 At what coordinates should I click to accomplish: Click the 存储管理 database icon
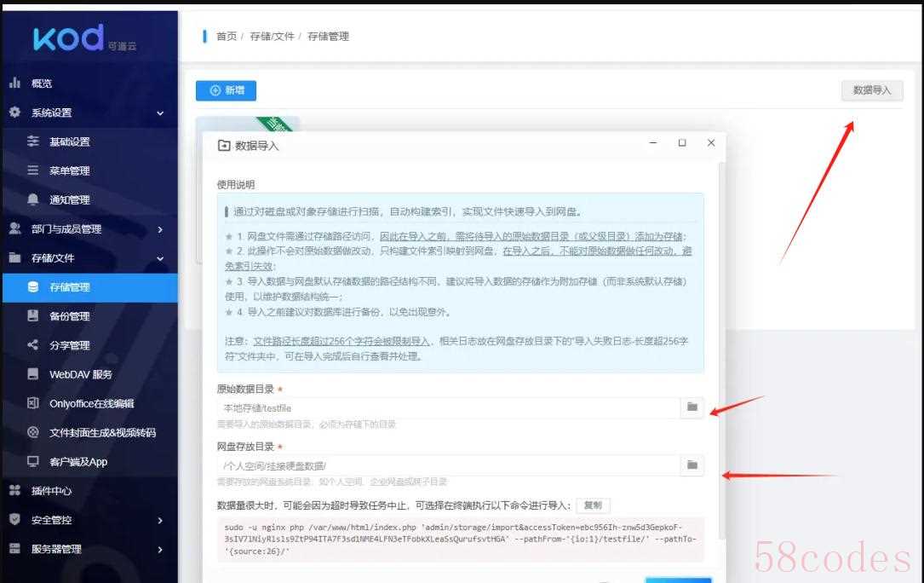(33, 286)
